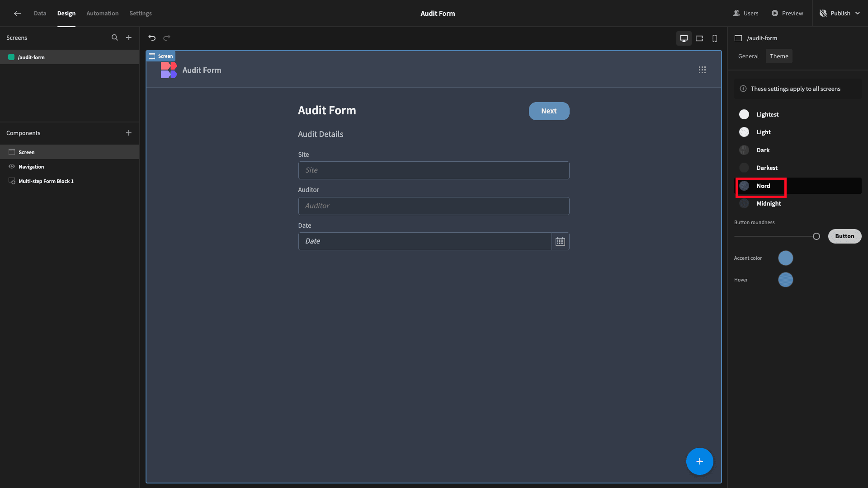Select the Screen component row
The image size is (868, 488).
pyautogui.click(x=70, y=152)
